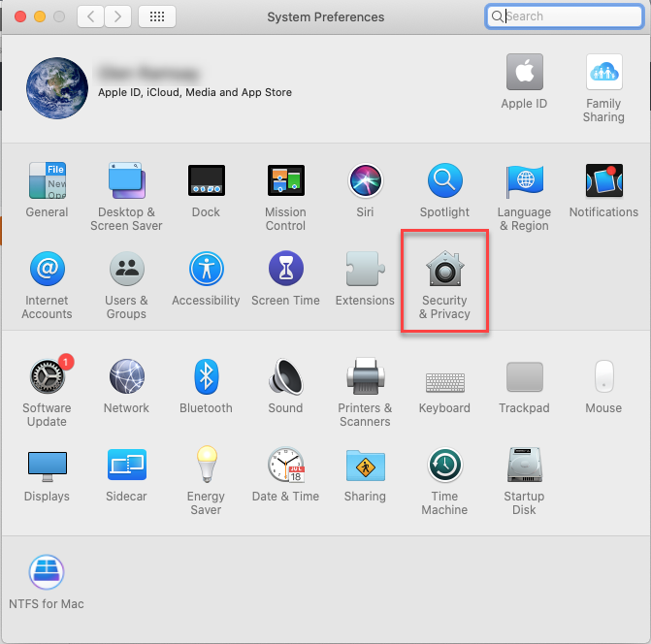Open Screen Time preferences
This screenshot has width=651, height=644.
click(x=285, y=278)
